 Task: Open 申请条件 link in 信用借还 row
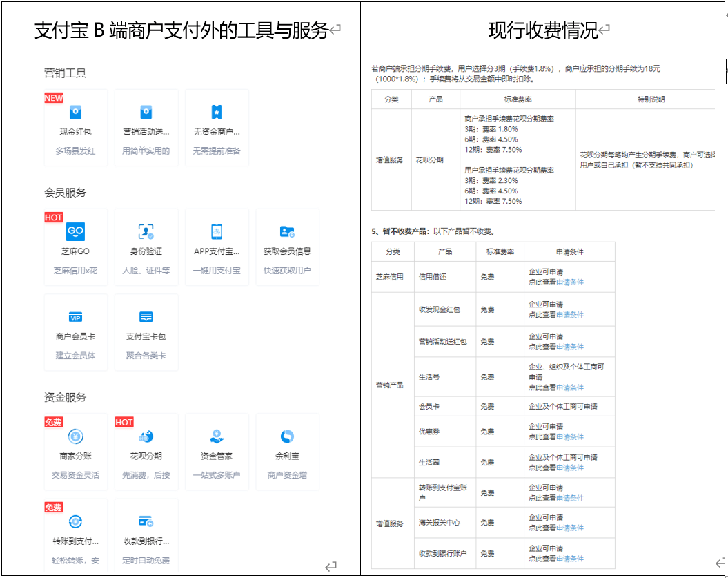point(570,282)
